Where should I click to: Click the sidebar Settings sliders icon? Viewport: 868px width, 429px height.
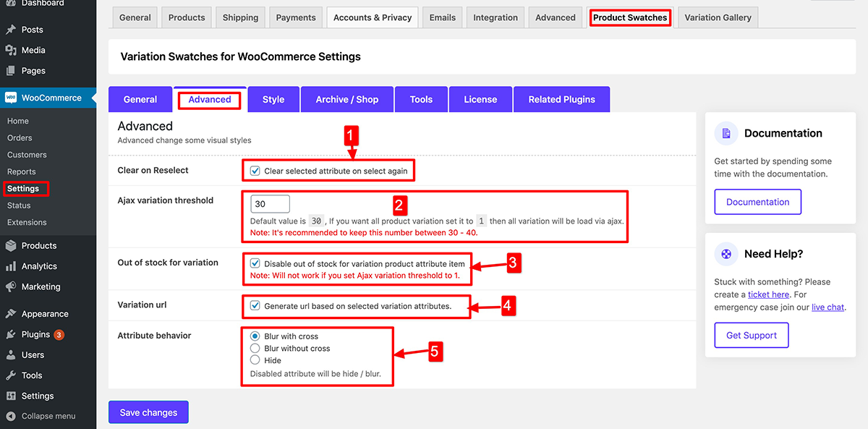click(11, 396)
